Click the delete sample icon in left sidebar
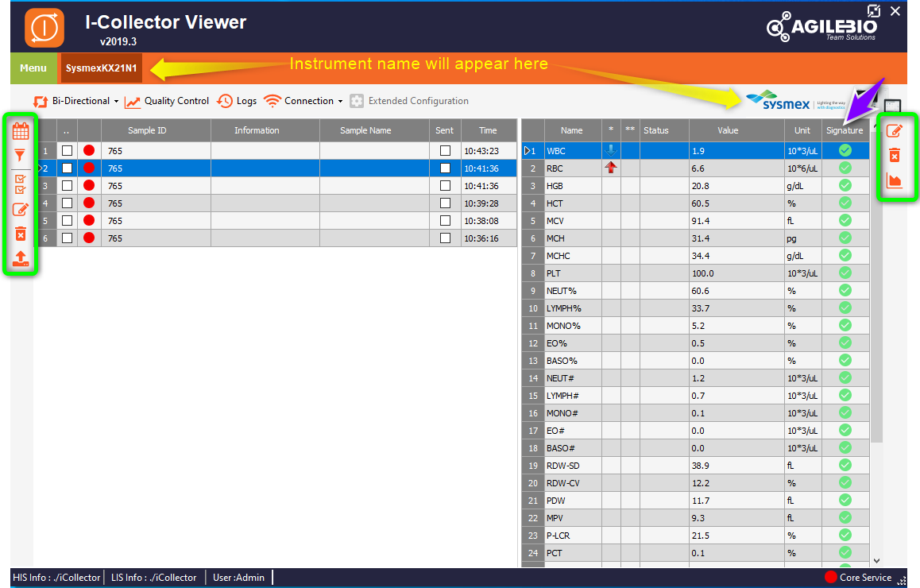Viewport: 920px width, 588px height. pos(21,234)
